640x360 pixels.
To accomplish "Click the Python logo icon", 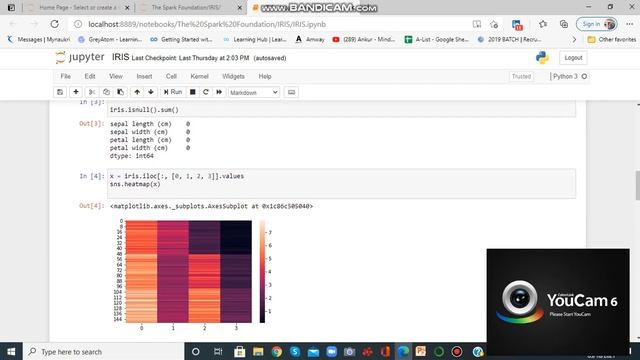I will point(542,58).
